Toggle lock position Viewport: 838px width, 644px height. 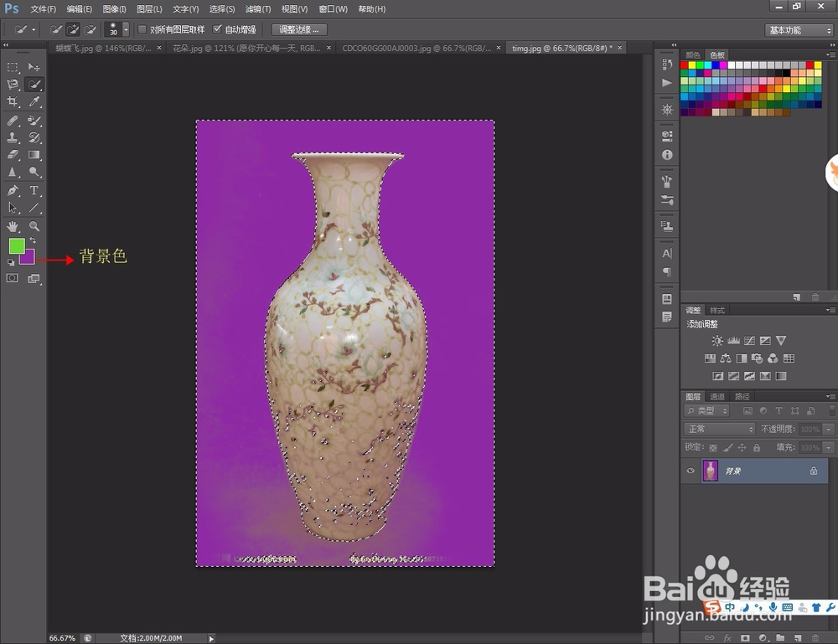[742, 447]
